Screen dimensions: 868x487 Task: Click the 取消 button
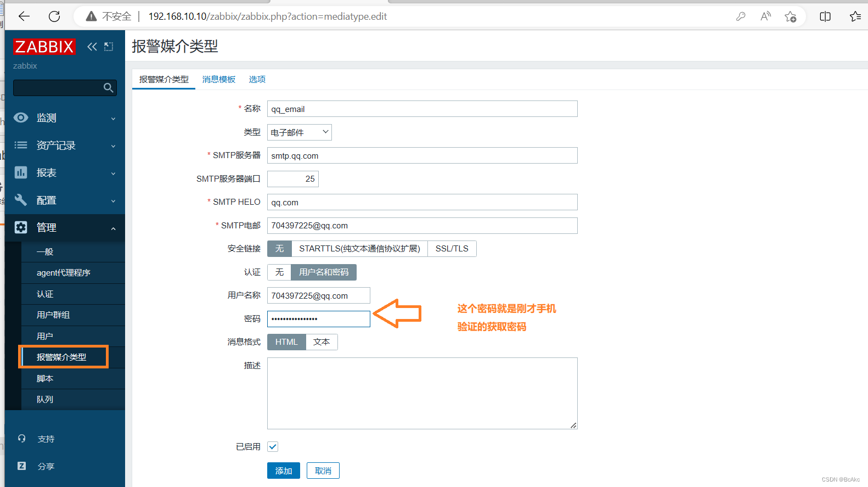(x=323, y=471)
